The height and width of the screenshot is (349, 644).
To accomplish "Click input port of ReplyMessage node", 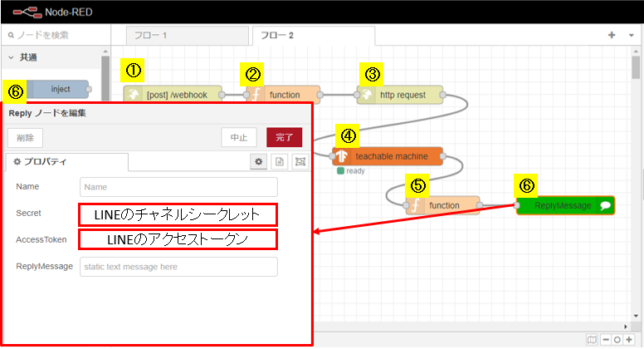I will [517, 205].
